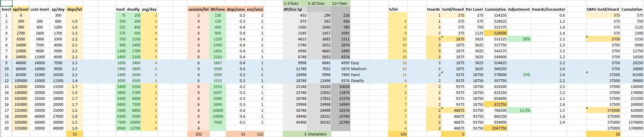The image size is (644, 137).
Task: Click the 'days/lvl' header cell
Action: (x=74, y=9)
